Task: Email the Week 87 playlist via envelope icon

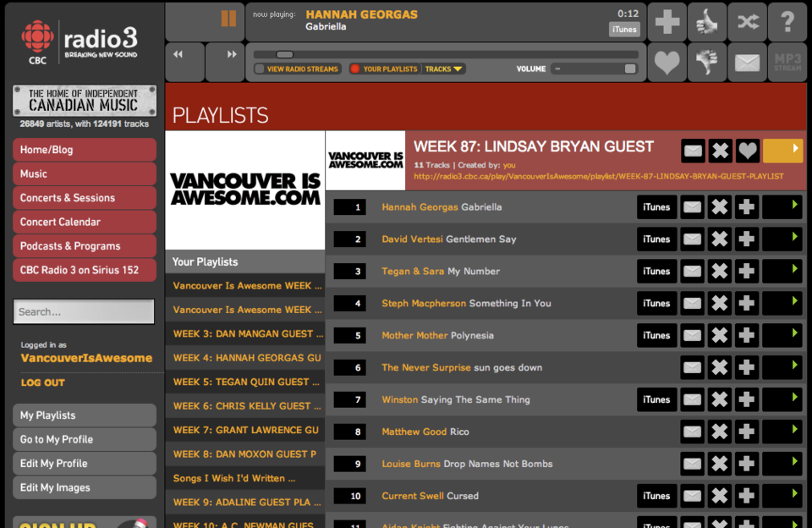Action: tap(693, 151)
